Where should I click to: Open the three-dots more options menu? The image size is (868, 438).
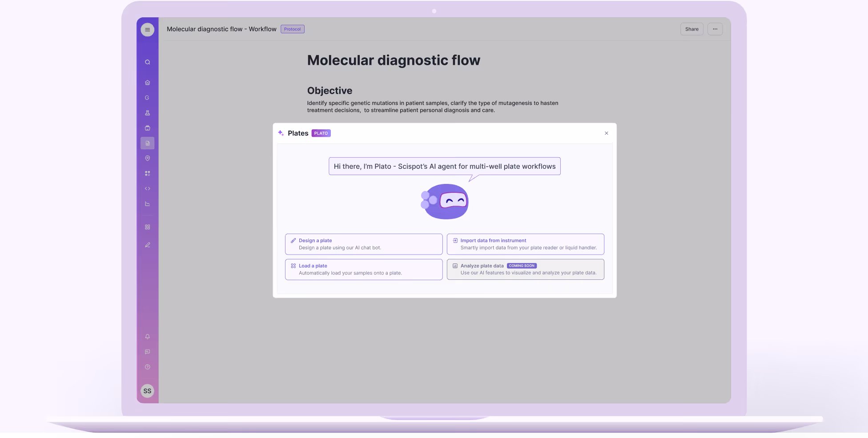715,29
